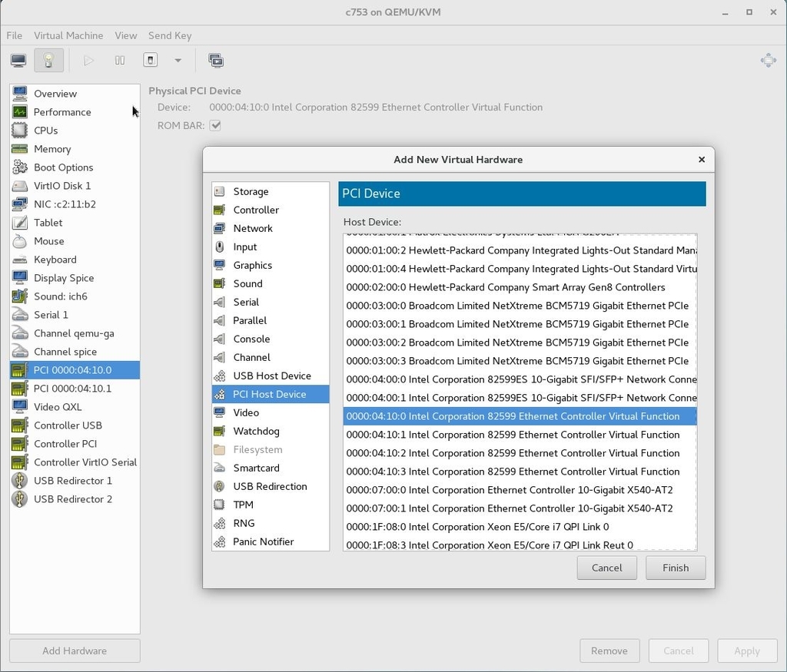The width and height of the screenshot is (787, 672).
Task: Choose Graphics hardware type
Action: (x=271, y=265)
